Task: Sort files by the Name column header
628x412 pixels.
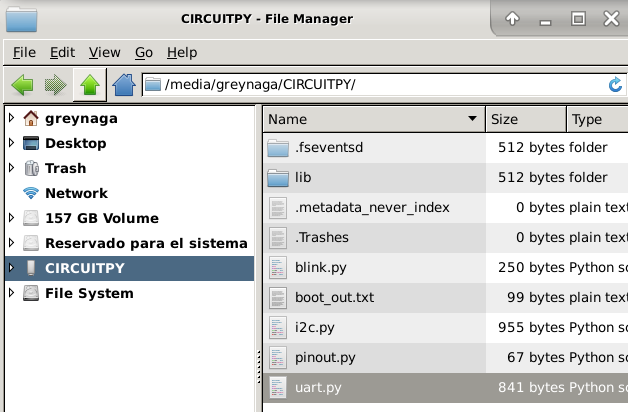Action: [374, 119]
